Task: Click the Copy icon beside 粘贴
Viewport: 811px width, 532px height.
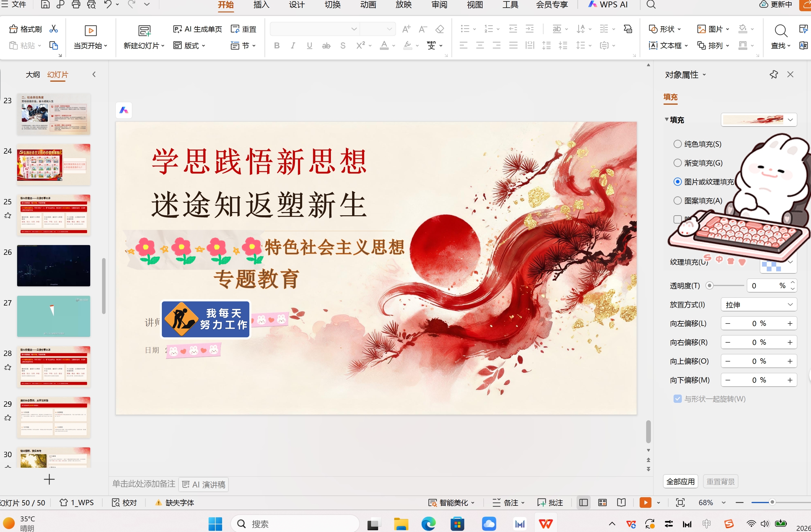Action: pyautogui.click(x=53, y=45)
